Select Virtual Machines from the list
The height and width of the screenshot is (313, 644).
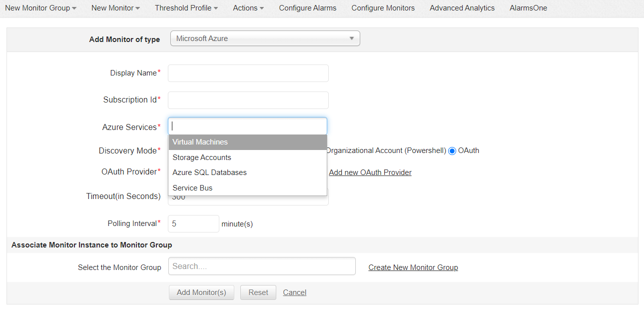tap(248, 142)
